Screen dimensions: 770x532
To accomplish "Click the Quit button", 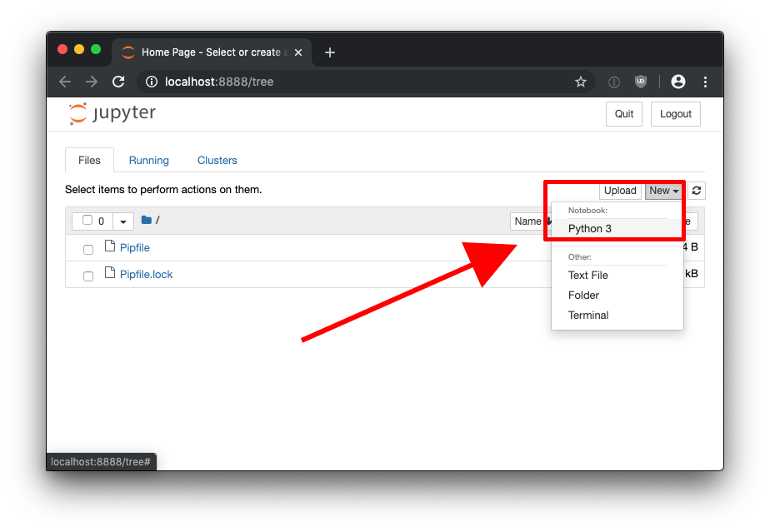I will pyautogui.click(x=623, y=114).
